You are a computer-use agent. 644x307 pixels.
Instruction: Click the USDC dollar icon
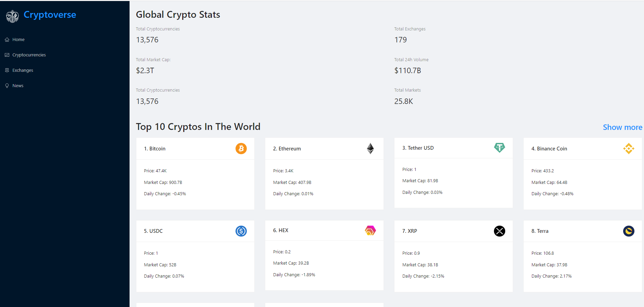point(241,231)
